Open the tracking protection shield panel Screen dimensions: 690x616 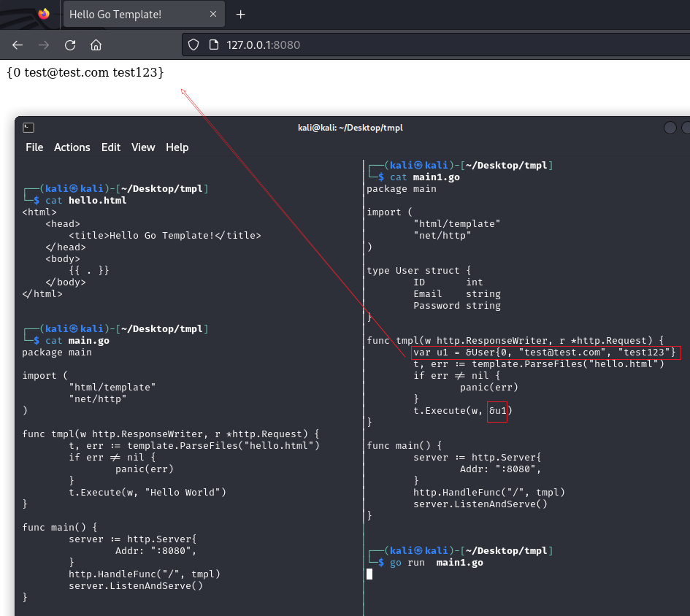click(x=193, y=45)
